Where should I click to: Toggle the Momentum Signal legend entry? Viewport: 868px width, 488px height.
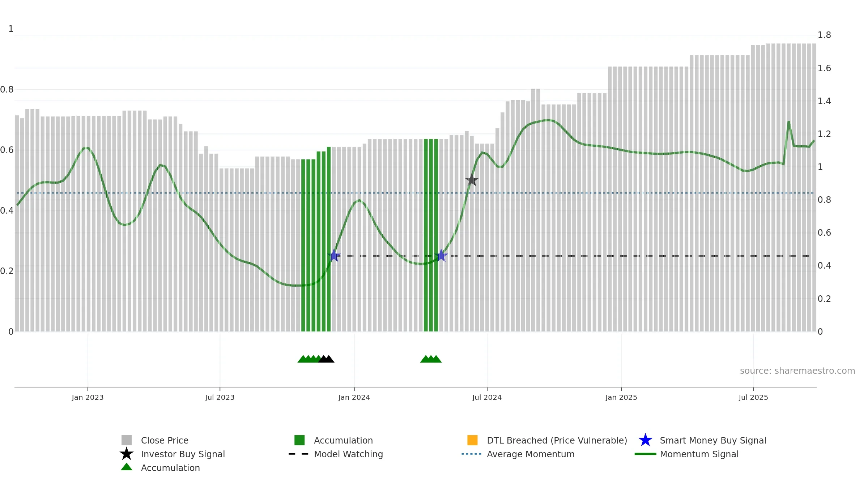coord(699,454)
